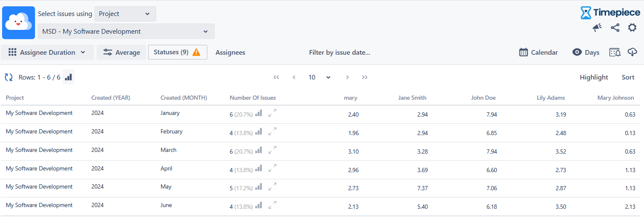
Task: Expand March issue list
Action: (x=272, y=150)
